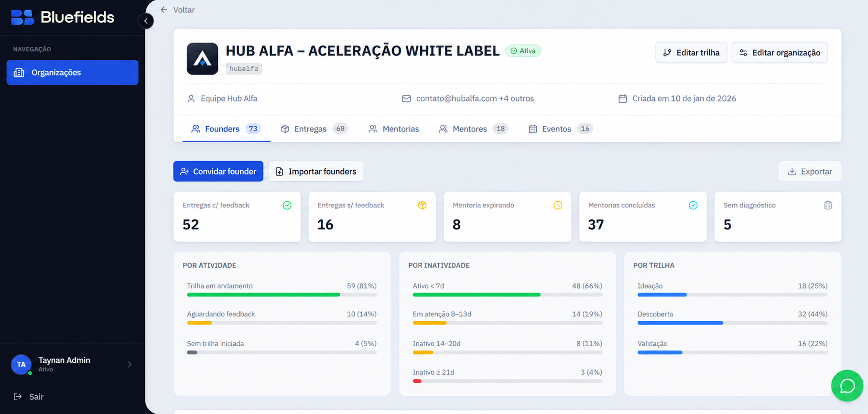
Task: Click the Equipe Hub Alfa text
Action: click(x=229, y=98)
